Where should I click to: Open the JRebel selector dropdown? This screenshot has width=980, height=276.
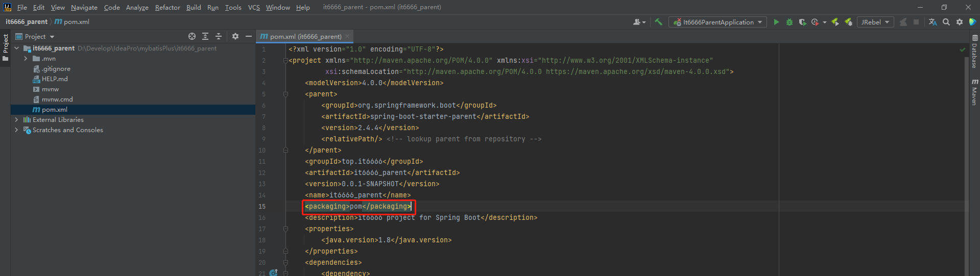pos(875,22)
